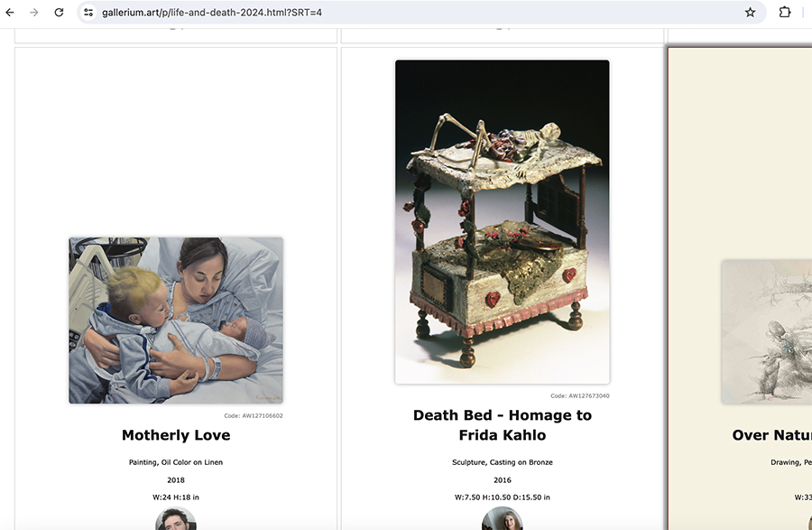Viewport: 812px width, 530px height.
Task: Click the Death Bed artist avatar
Action: click(503, 518)
